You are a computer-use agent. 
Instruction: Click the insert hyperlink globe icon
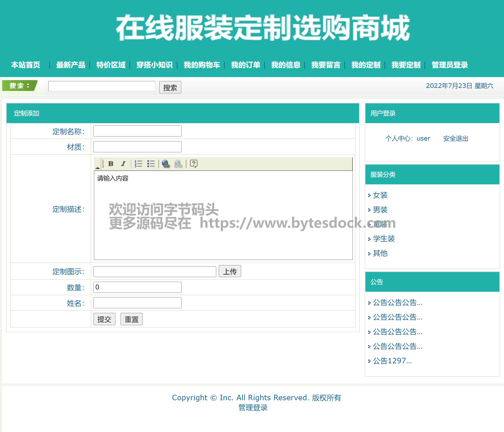[166, 164]
